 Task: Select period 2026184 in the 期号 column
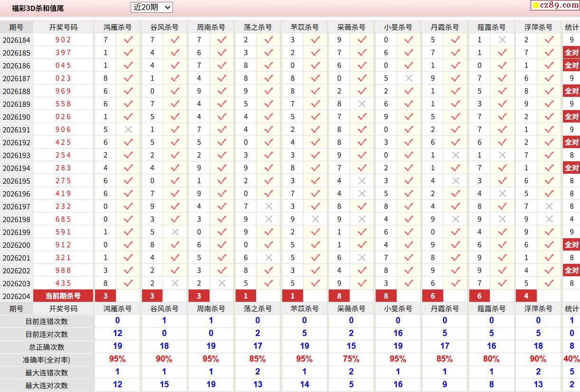(x=16, y=40)
